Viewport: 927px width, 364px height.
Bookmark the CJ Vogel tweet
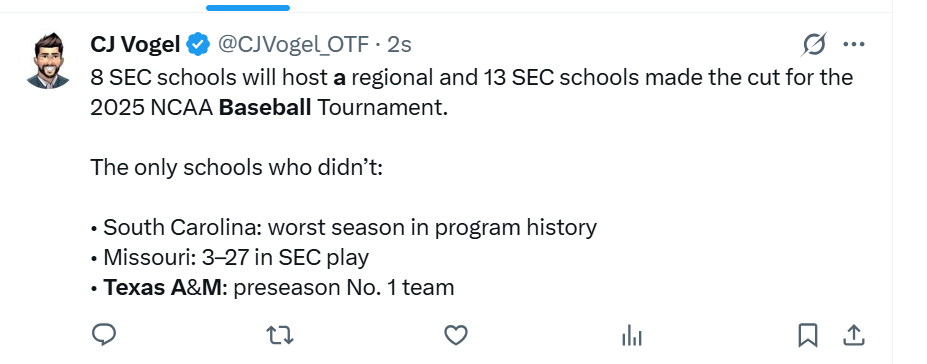pos(808,335)
